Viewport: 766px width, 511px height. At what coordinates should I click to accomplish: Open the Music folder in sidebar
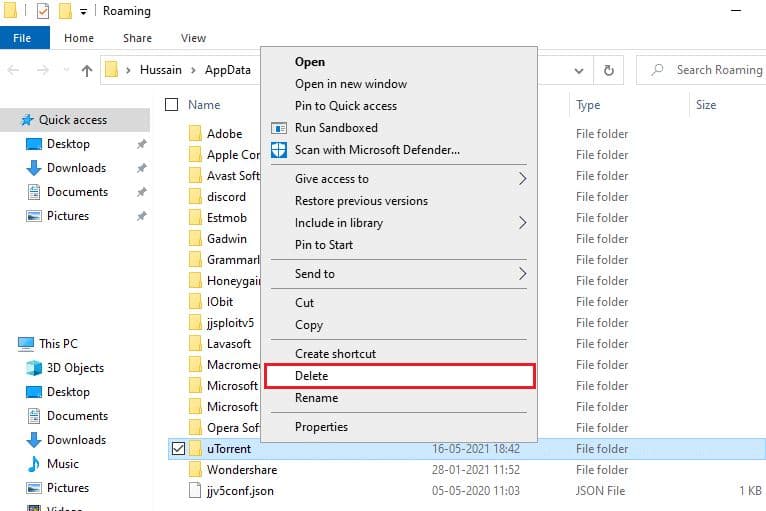click(62, 464)
